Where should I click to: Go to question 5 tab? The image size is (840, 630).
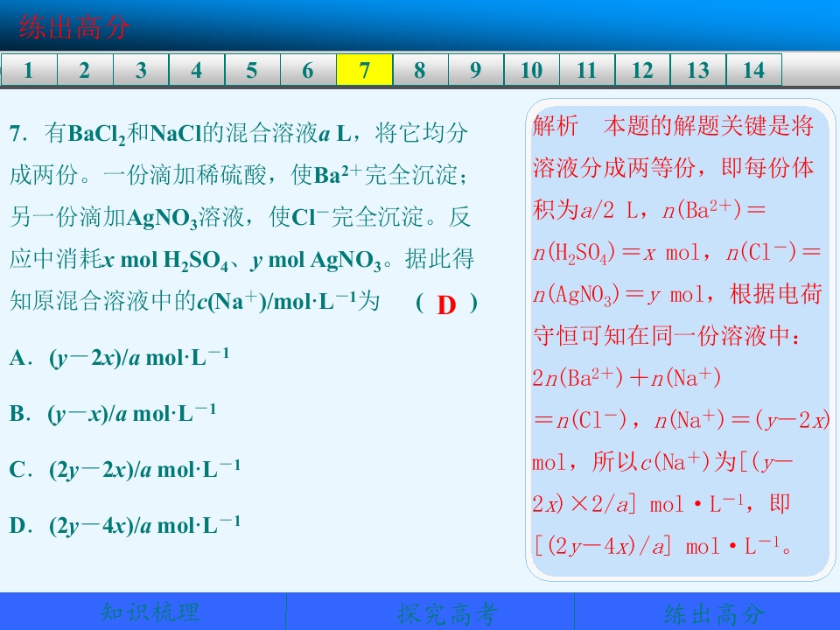click(252, 70)
